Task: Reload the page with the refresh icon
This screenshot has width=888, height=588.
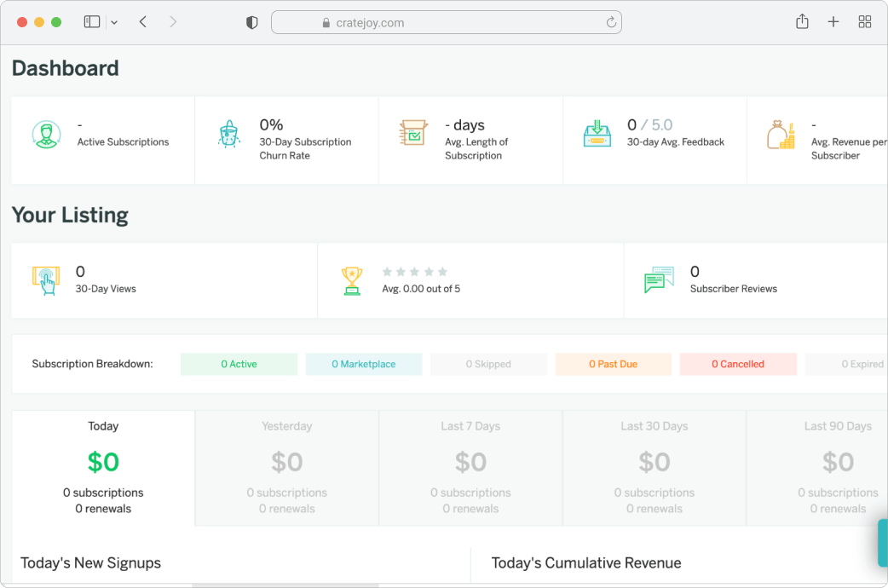Action: click(611, 23)
